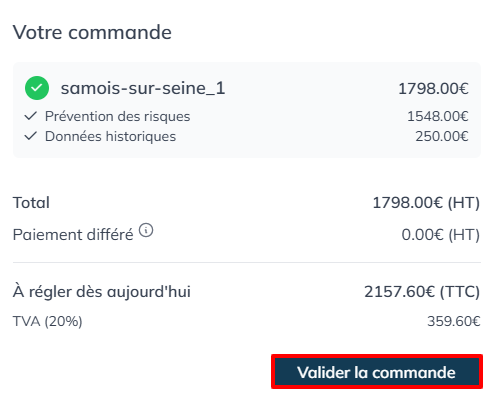Click the 2157.60€ (TTC) amount
This screenshot has width=494, height=409.
point(422,292)
